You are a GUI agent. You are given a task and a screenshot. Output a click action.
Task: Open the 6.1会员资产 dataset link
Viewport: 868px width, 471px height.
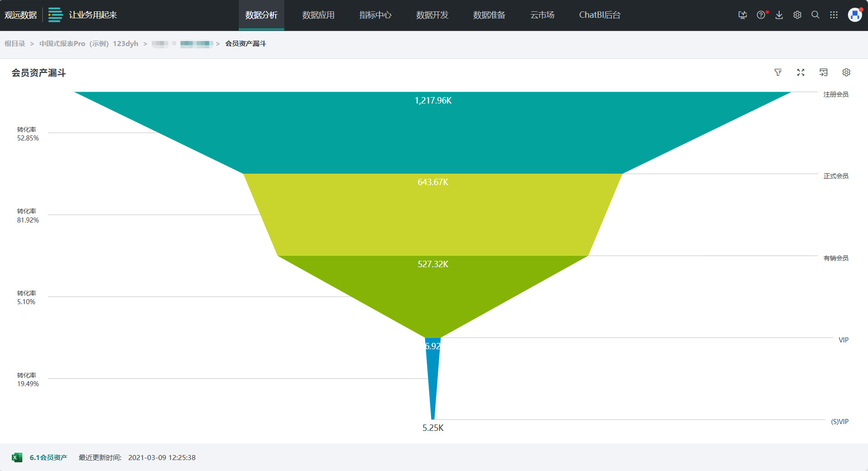[x=48, y=457]
